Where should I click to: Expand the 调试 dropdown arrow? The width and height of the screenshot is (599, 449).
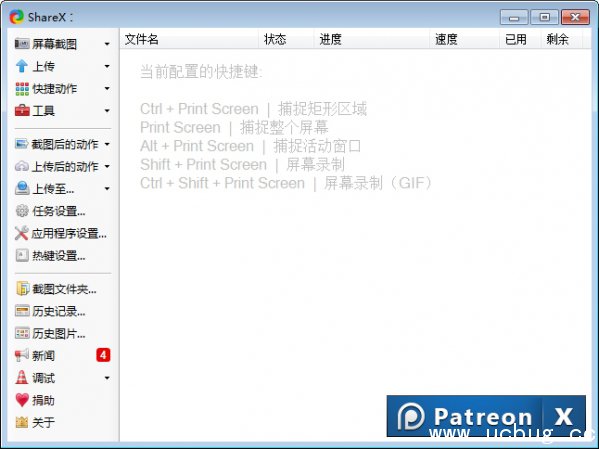(107, 378)
